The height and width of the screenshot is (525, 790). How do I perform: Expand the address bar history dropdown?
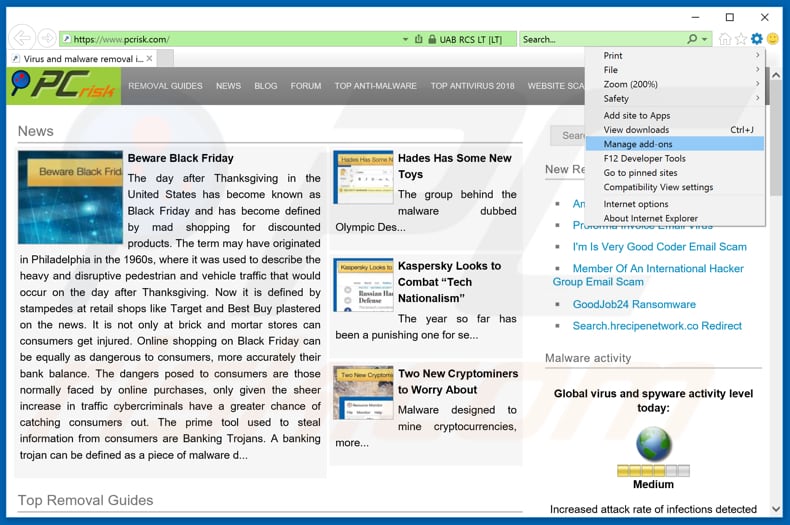[405, 39]
